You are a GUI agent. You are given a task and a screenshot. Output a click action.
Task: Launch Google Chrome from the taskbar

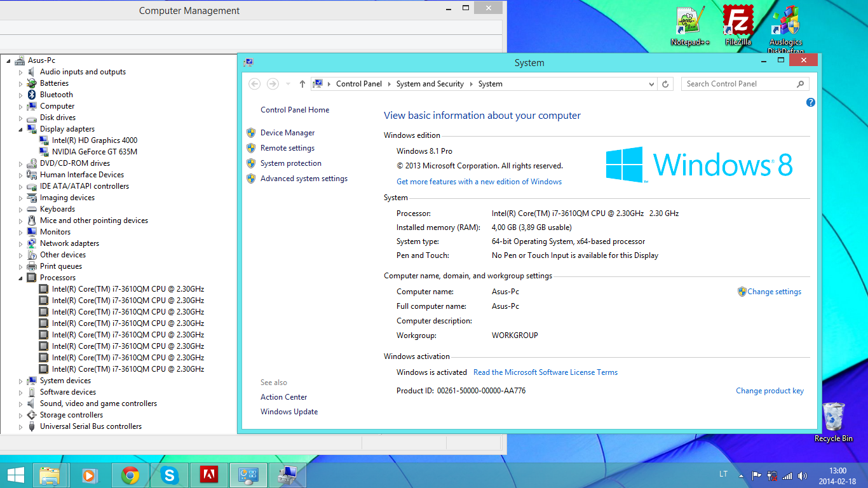[x=131, y=475]
